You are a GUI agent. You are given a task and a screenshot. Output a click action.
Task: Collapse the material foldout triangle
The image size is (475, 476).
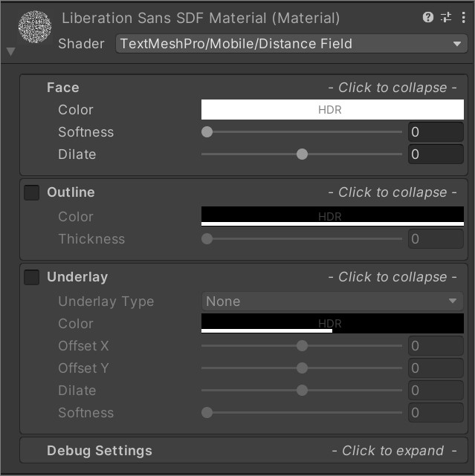click(x=10, y=52)
